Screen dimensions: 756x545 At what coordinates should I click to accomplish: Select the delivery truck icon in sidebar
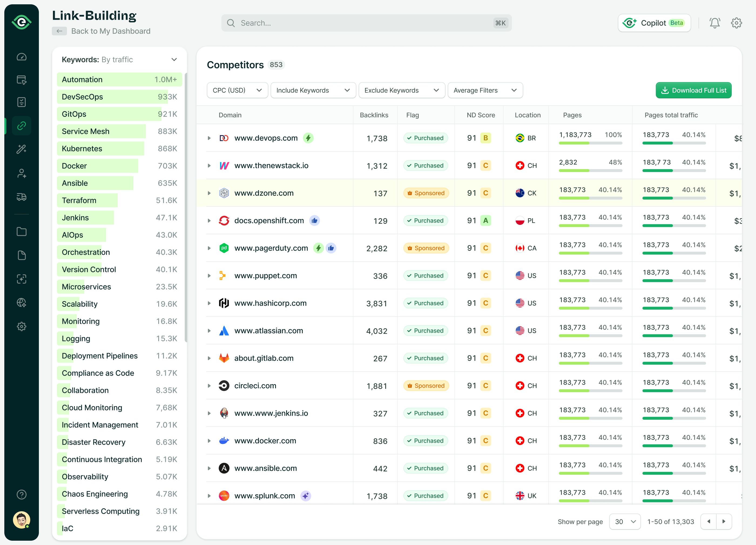click(x=21, y=197)
